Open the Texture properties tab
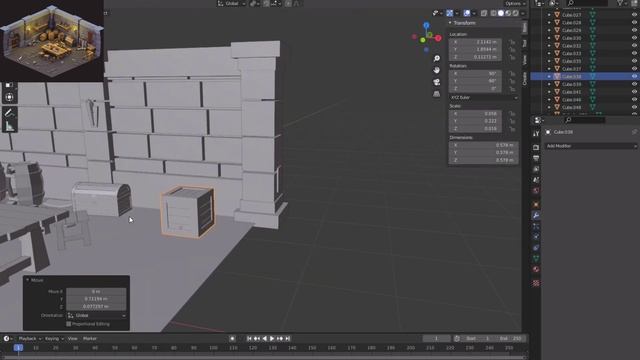640x360 pixels. pos(536,283)
